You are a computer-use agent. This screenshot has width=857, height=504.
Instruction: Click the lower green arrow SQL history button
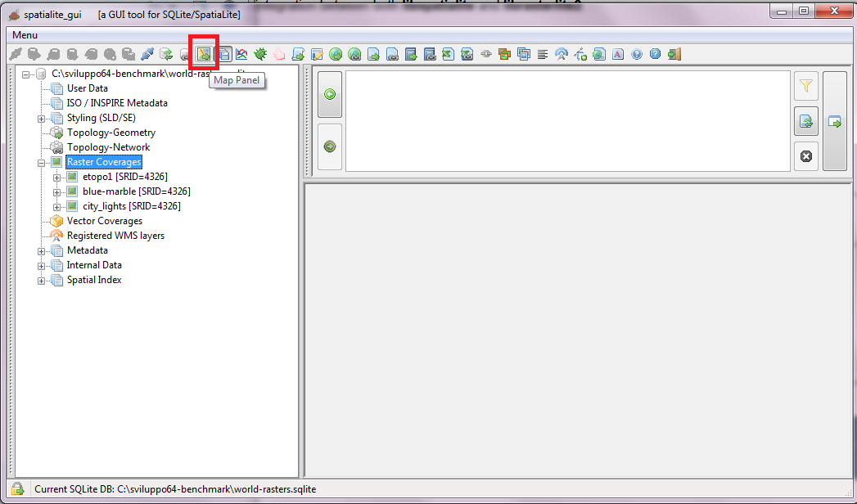(330, 146)
